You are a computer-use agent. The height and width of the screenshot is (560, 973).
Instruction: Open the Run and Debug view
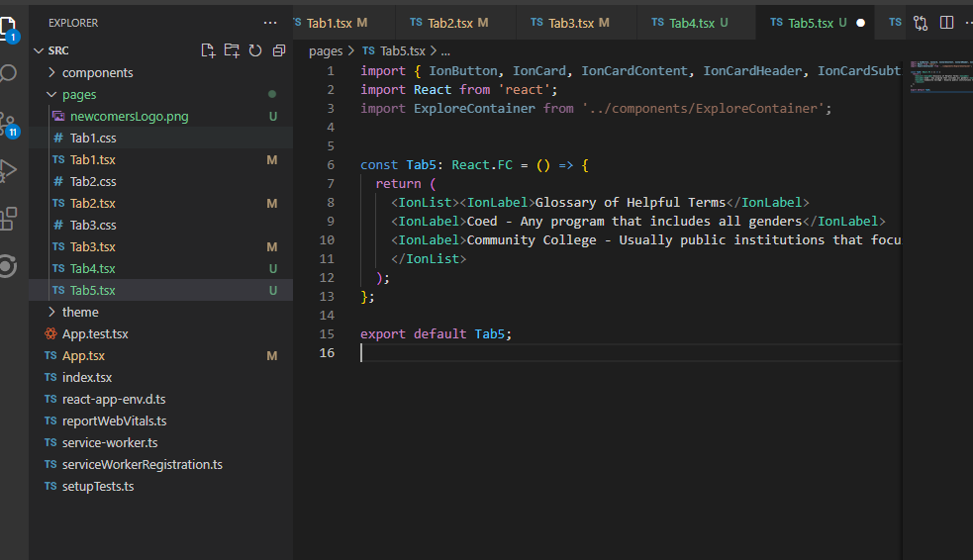[x=8, y=170]
